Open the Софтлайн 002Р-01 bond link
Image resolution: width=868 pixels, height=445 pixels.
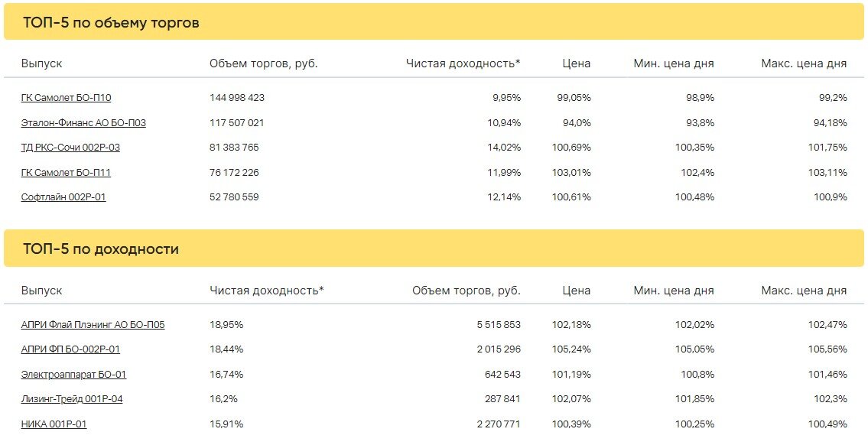point(63,197)
